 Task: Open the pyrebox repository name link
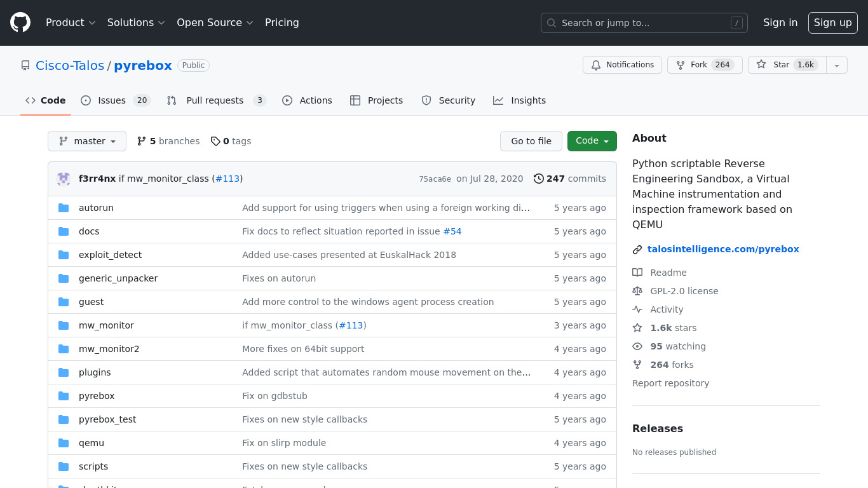pyautogui.click(x=143, y=65)
